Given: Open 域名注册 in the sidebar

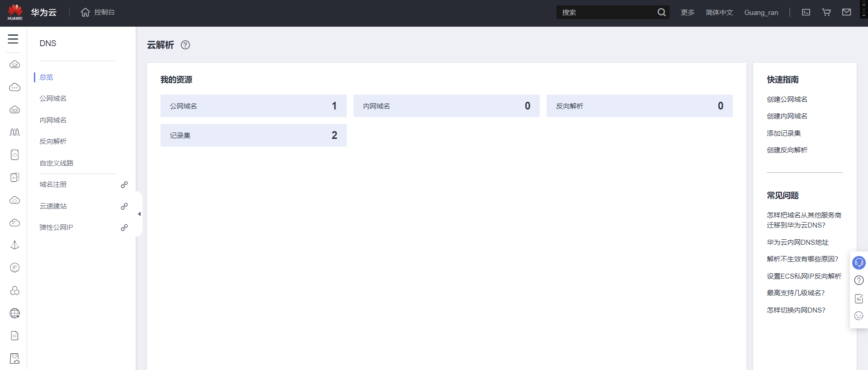Looking at the screenshot, I should pyautogui.click(x=53, y=185).
